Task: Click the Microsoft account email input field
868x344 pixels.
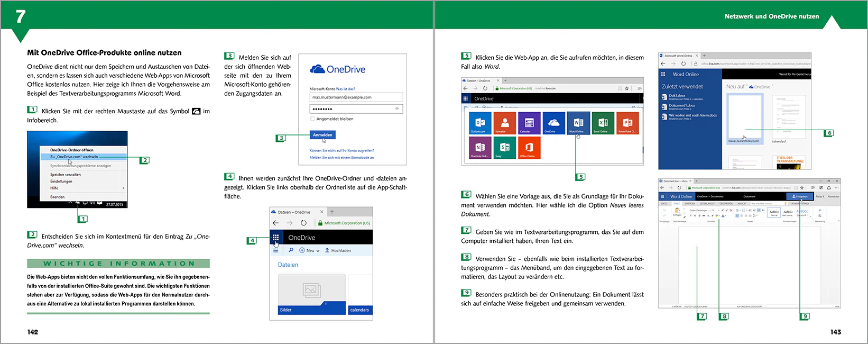Action: [356, 97]
